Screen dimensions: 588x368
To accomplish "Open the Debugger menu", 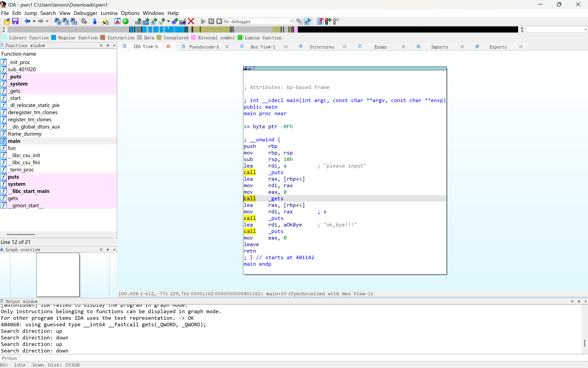I will (x=85, y=13).
